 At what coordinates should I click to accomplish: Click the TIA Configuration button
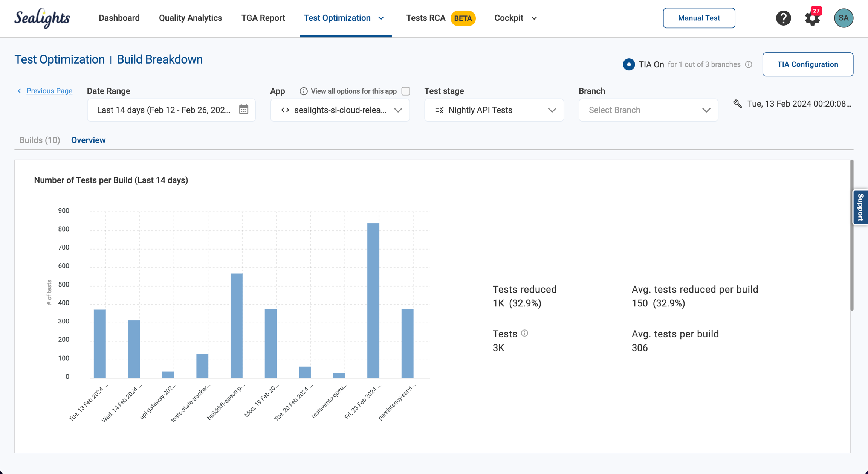tap(808, 64)
